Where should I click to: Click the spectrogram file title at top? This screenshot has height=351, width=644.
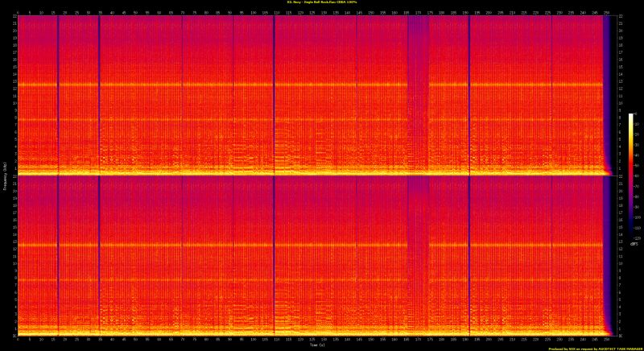click(321, 2)
